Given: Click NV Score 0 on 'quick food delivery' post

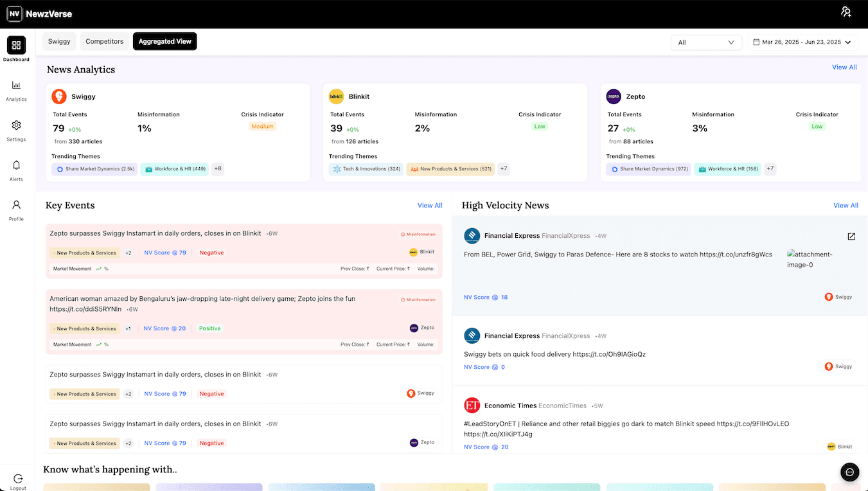Looking at the screenshot, I should (x=484, y=367).
